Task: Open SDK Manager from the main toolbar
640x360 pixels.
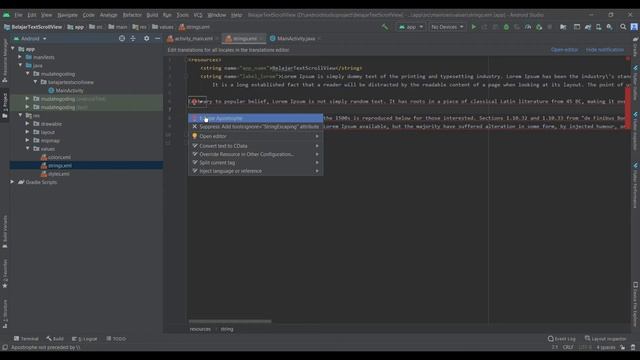Action: point(609,27)
